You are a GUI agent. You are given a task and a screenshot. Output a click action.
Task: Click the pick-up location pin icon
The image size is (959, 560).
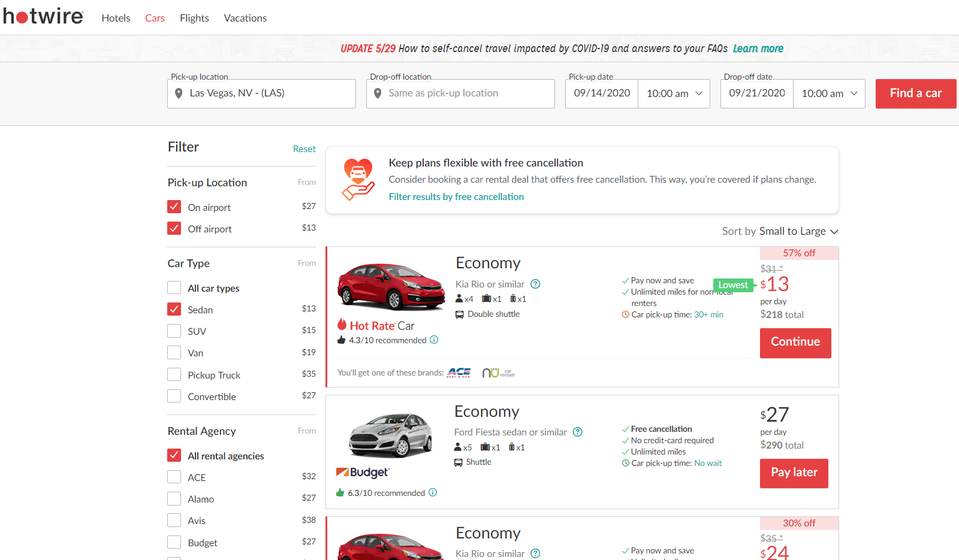(x=179, y=93)
